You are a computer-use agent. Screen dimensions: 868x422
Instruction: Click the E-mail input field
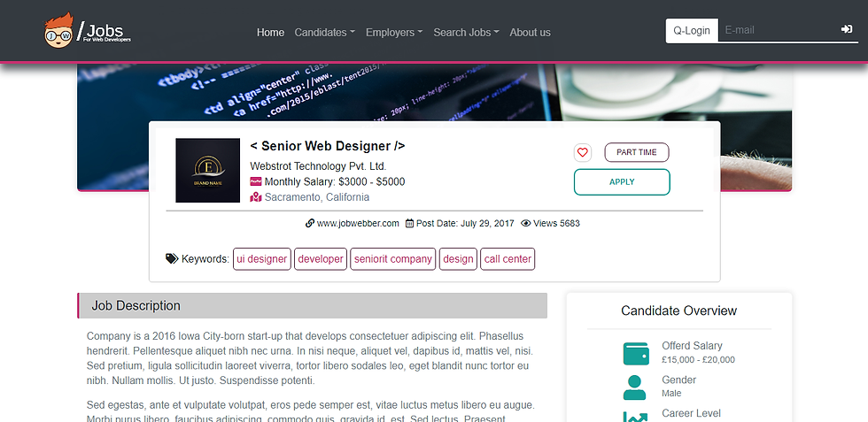coord(778,30)
